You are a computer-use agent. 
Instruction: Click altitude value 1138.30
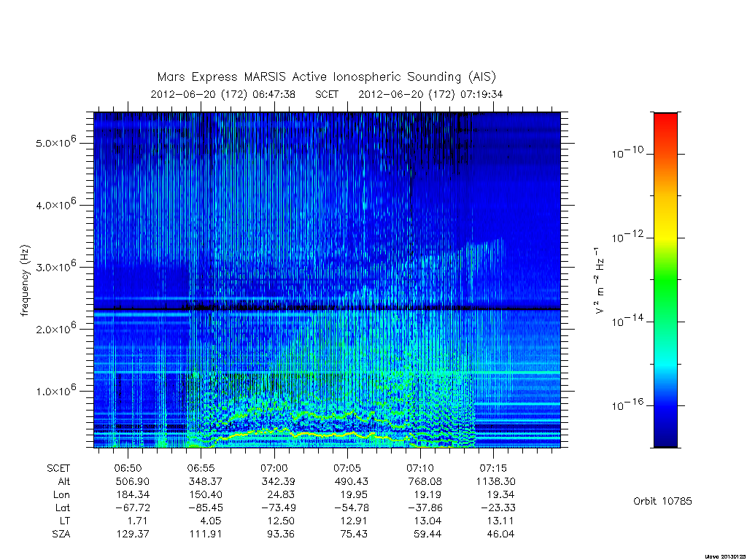[x=495, y=481]
